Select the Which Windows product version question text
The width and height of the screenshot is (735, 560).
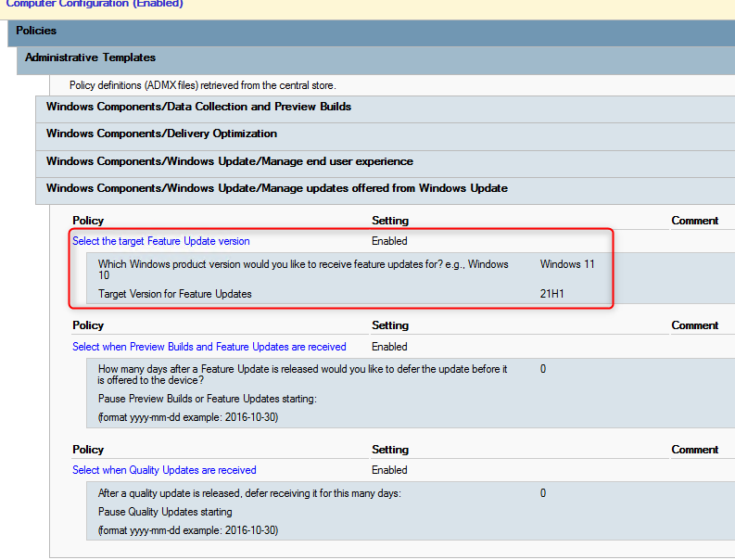click(303, 270)
